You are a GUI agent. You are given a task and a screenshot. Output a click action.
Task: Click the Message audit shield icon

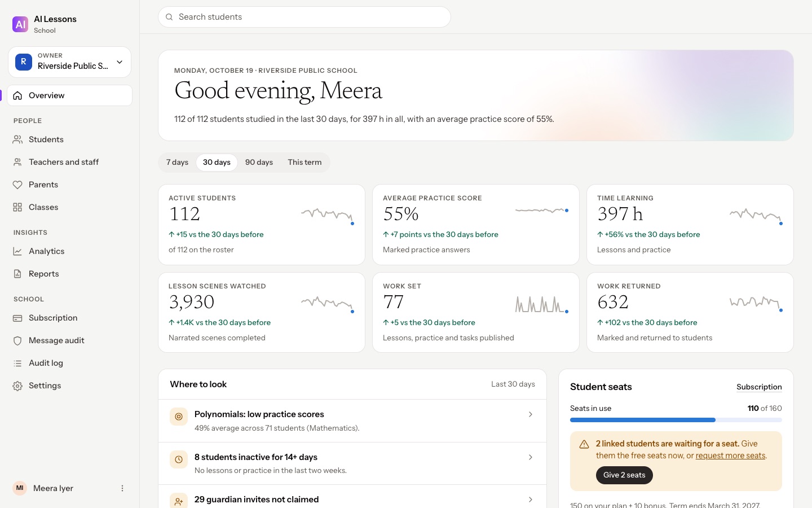point(17,340)
